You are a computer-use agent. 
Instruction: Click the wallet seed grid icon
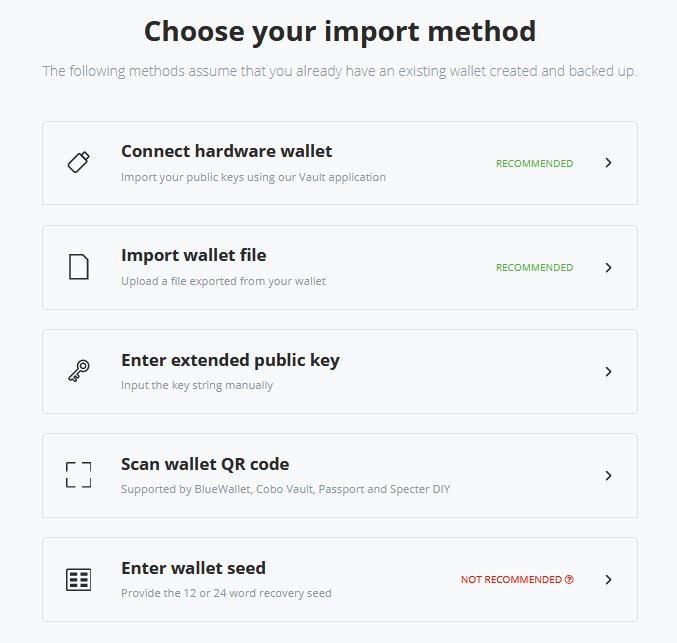click(x=79, y=579)
